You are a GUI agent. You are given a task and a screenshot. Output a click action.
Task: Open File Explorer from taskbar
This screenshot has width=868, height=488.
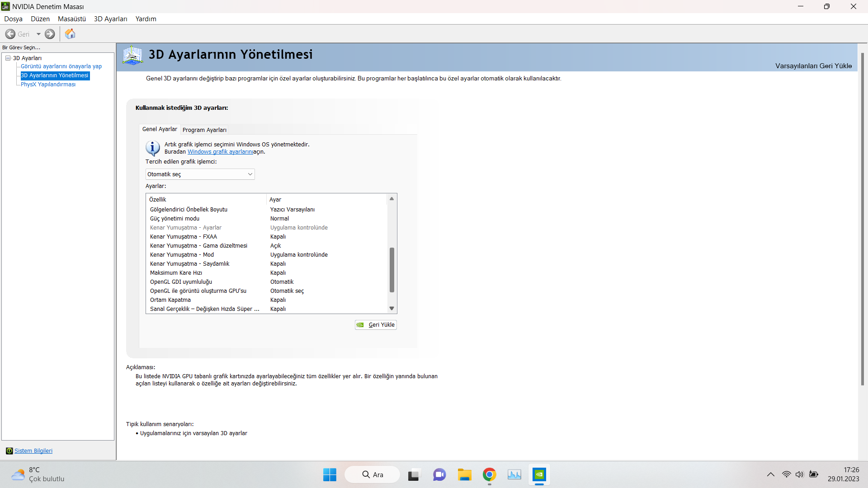pos(464,474)
